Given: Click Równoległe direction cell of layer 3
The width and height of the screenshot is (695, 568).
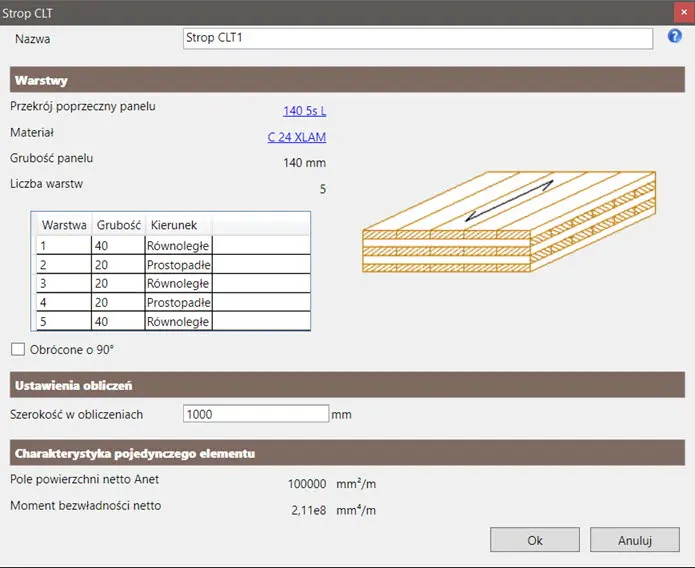Looking at the screenshot, I should pyautogui.click(x=177, y=283).
